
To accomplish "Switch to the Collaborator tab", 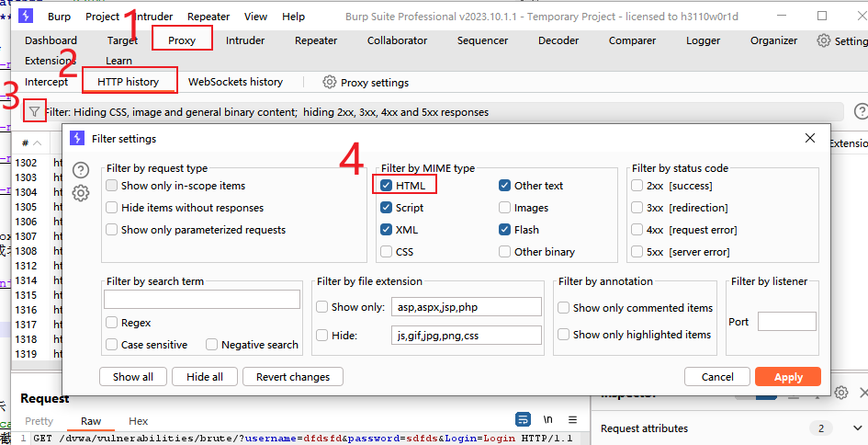I will (397, 40).
